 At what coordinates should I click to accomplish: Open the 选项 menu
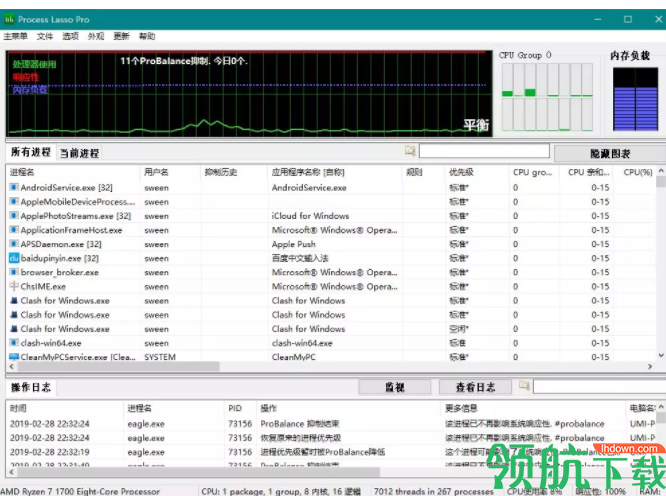(x=71, y=37)
